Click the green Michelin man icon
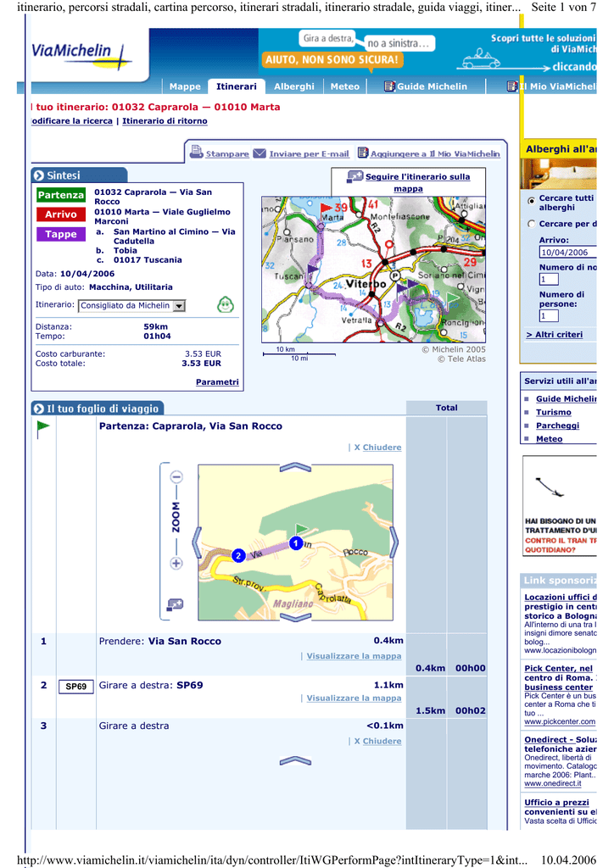The height and width of the screenshot is (868, 614). 226,304
